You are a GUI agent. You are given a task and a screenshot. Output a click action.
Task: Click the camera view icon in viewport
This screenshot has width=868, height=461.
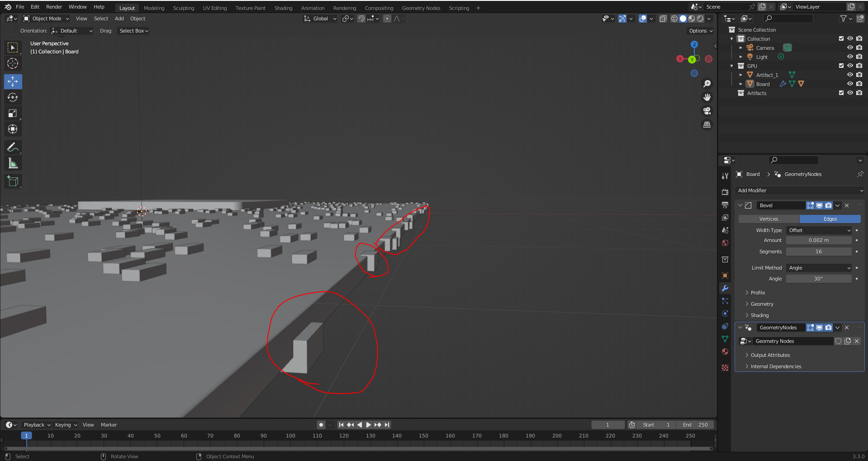(x=707, y=111)
